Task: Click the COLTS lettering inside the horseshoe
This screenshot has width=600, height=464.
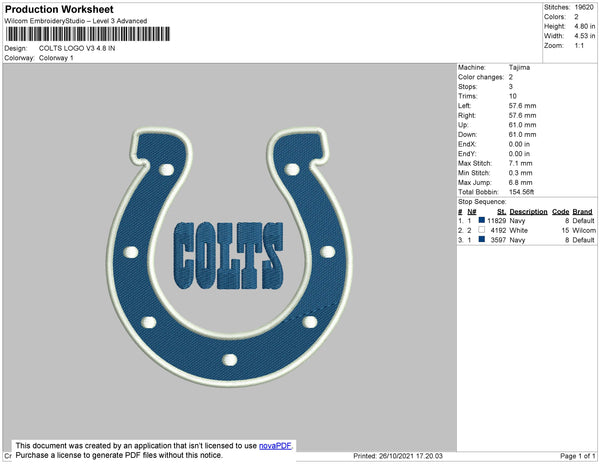Action: pyautogui.click(x=229, y=256)
